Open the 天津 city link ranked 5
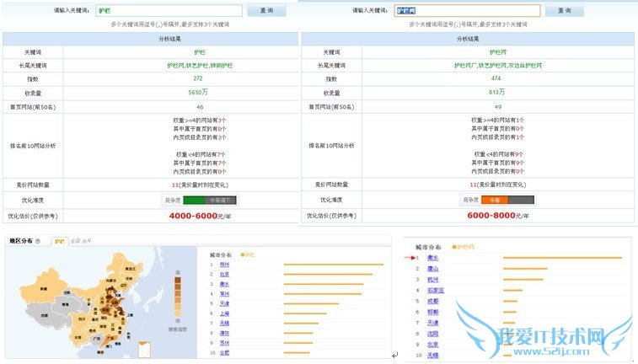Viewport: 638px width, 364px height. [x=224, y=303]
